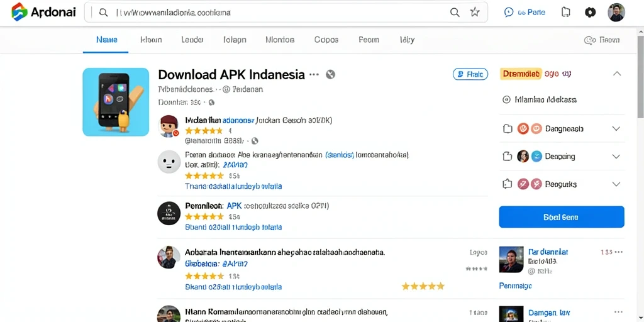
Task: Click the globe icon beside Download APK Indanesia
Action: pyautogui.click(x=330, y=74)
